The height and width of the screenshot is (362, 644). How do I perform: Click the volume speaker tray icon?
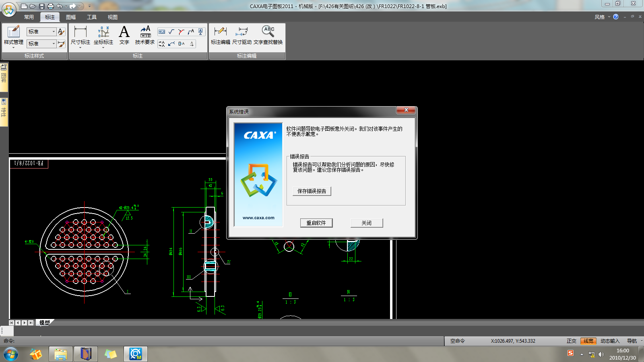[x=601, y=354]
